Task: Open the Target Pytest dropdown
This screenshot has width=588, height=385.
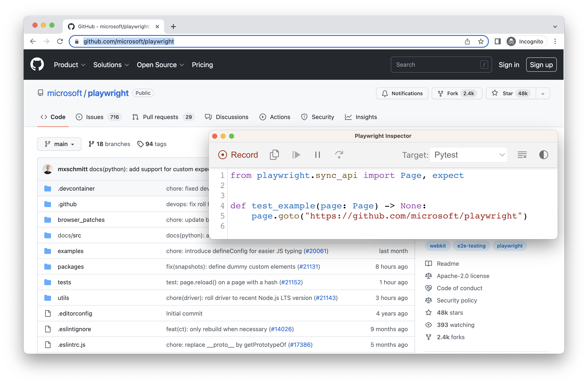Action: (468, 155)
